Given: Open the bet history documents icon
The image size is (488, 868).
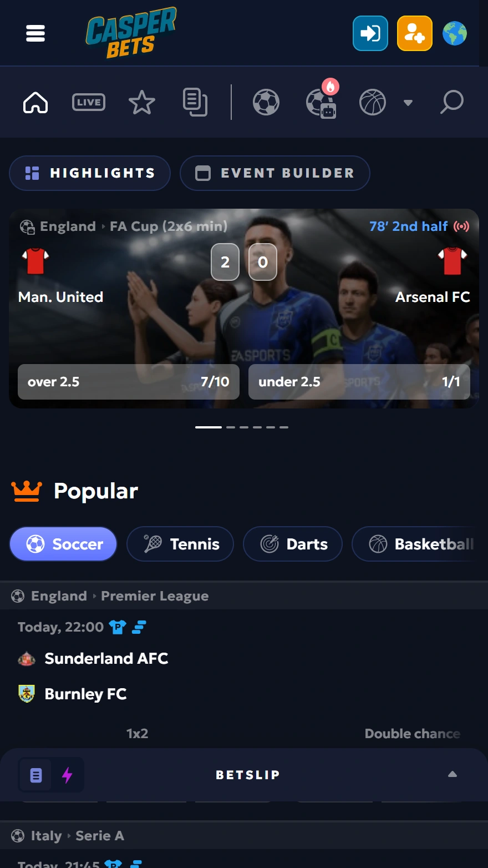Looking at the screenshot, I should pyautogui.click(x=195, y=102).
